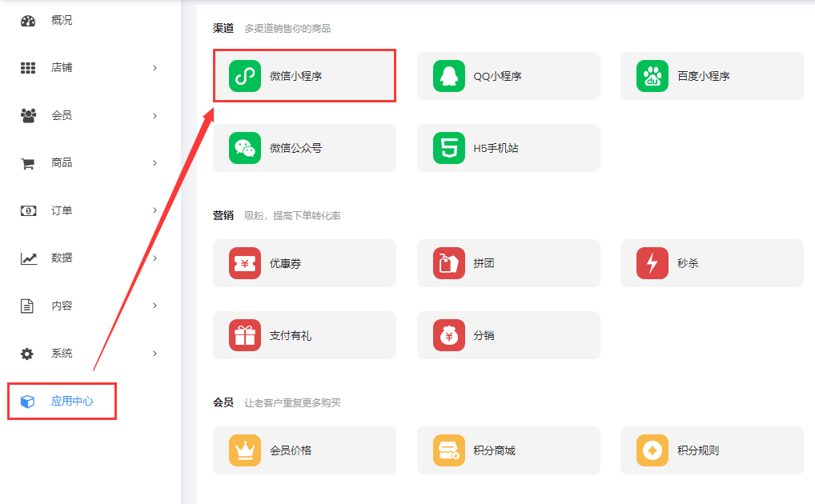Expand the 店铺 menu chevron
The image size is (815, 504).
[155, 68]
